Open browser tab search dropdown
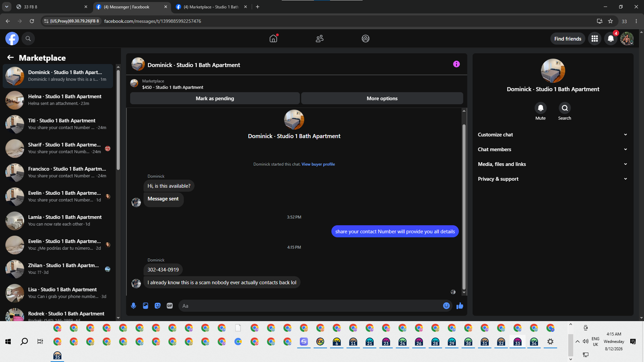 tap(6, 7)
